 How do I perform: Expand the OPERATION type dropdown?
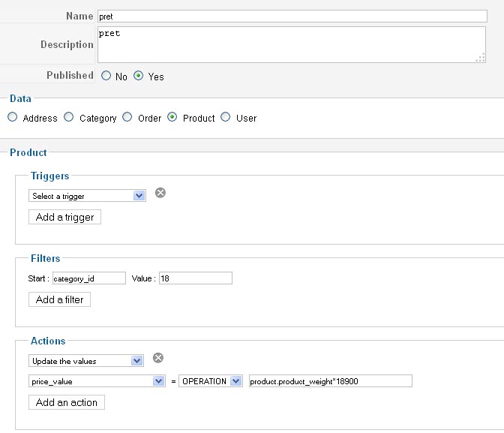click(210, 381)
